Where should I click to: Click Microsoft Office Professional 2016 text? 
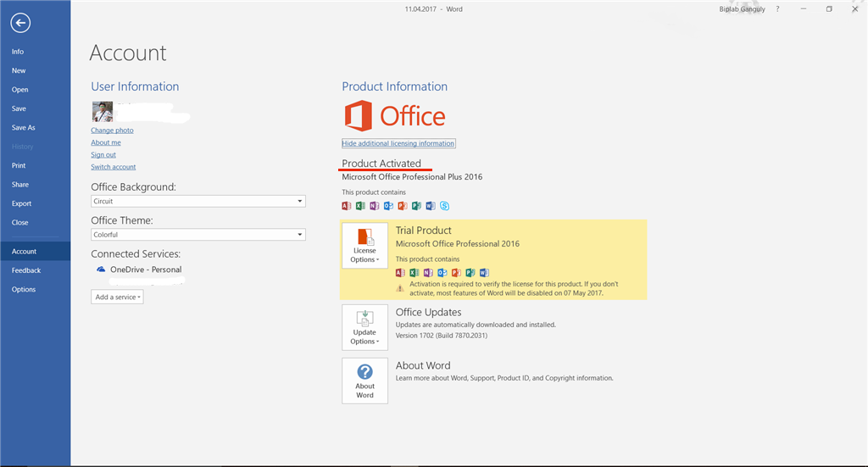pyautogui.click(x=457, y=243)
